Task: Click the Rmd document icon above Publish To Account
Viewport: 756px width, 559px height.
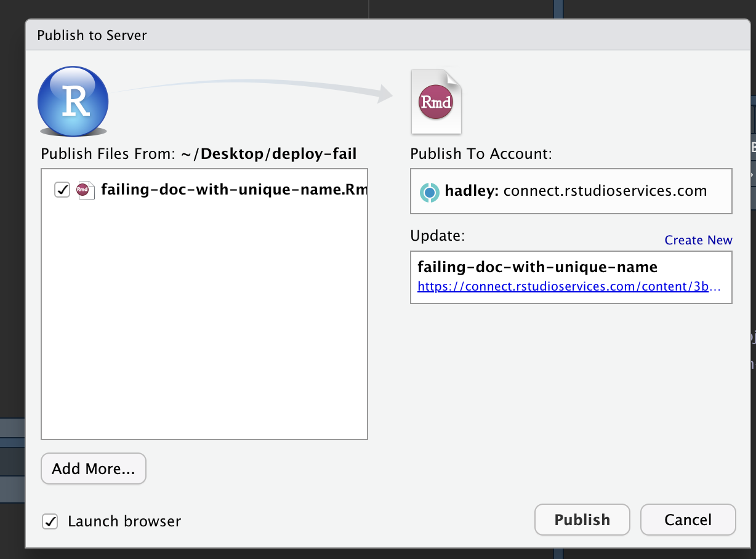Action: pos(436,100)
